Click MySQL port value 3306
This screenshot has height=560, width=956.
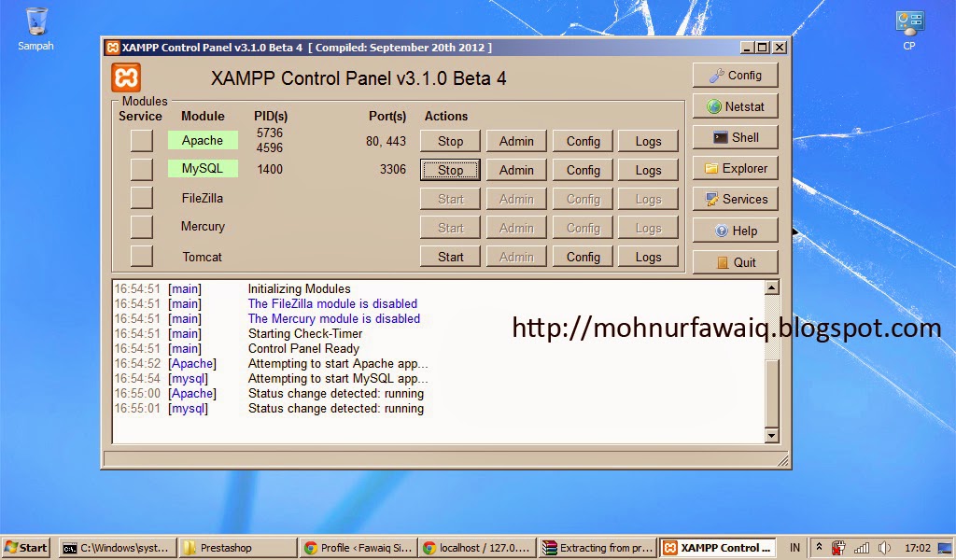[x=393, y=170]
